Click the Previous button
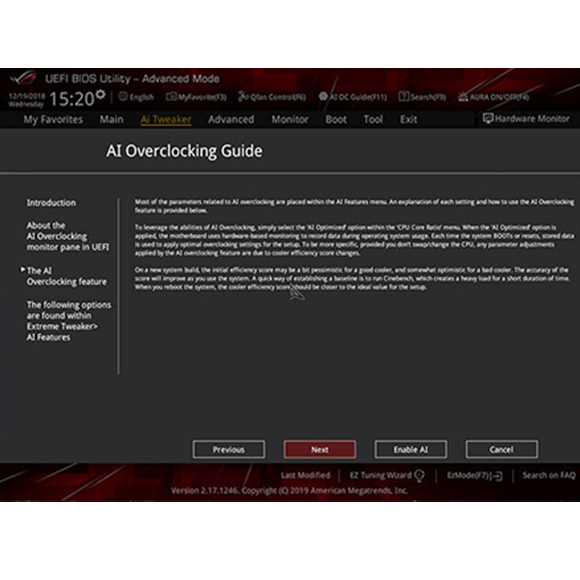Screen dimensions: 580x580 (229, 449)
